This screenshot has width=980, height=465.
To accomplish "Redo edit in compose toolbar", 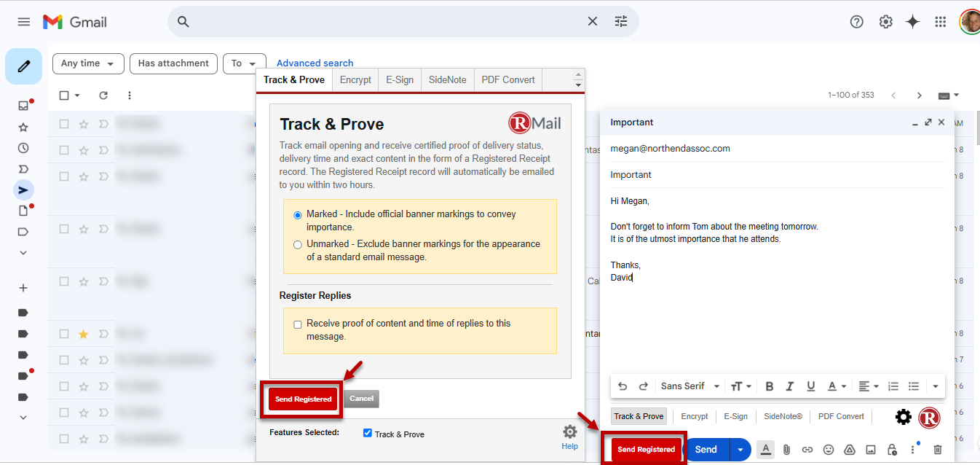I will 644,386.
